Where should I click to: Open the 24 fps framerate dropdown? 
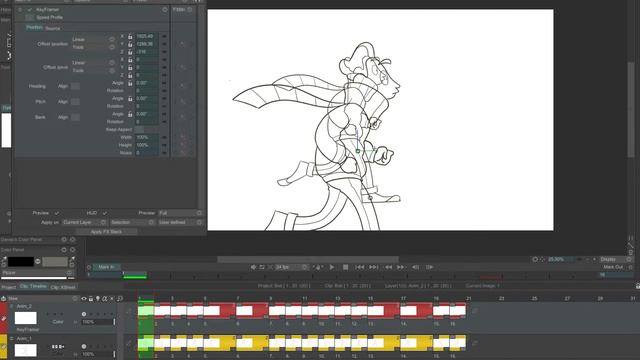pos(291,267)
